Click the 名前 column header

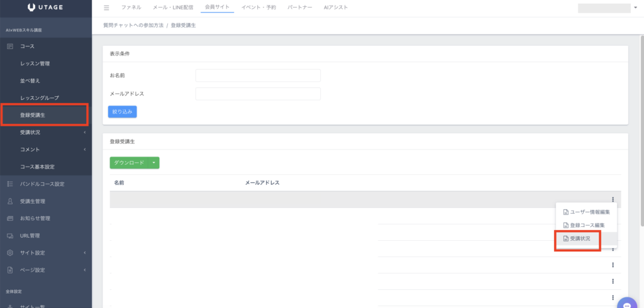point(119,183)
